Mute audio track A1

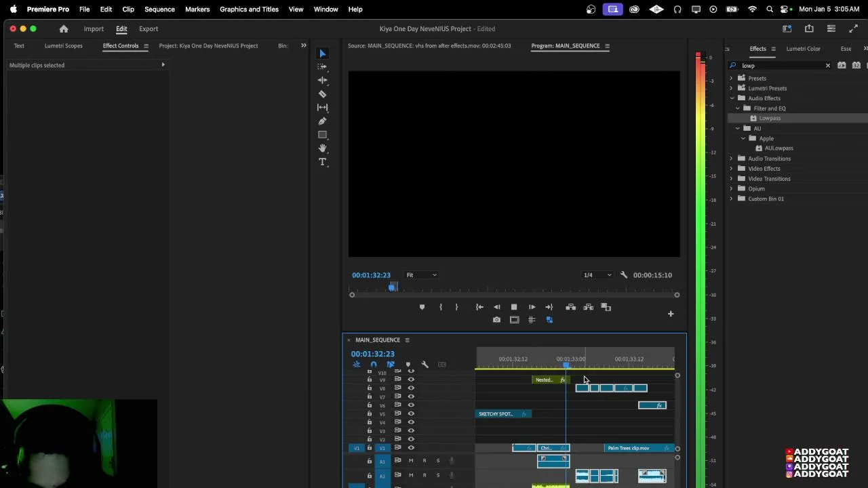coord(411,461)
